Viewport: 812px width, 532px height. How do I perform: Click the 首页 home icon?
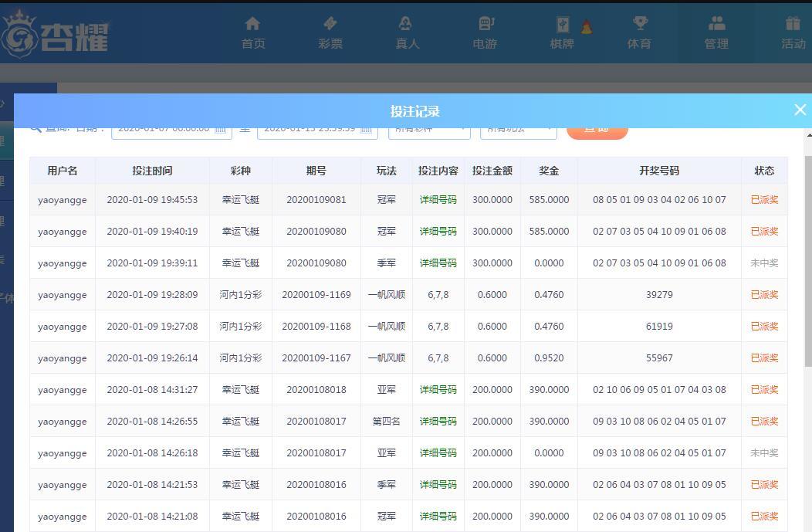(252, 24)
